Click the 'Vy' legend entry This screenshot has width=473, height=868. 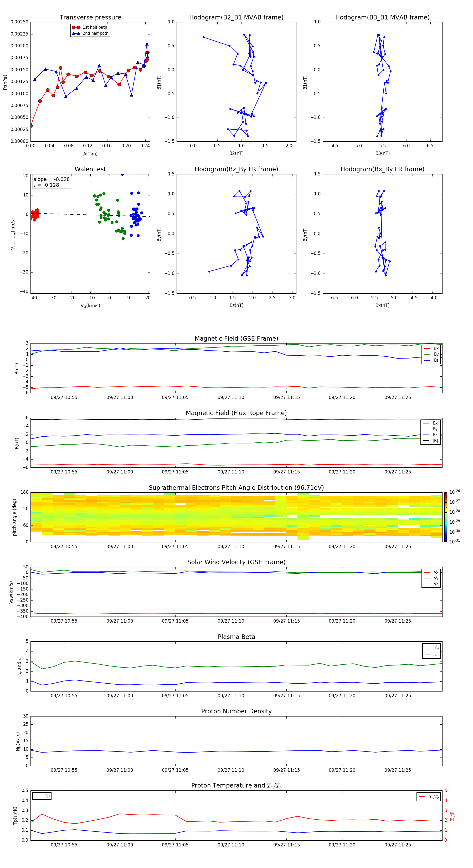pyautogui.click(x=431, y=578)
